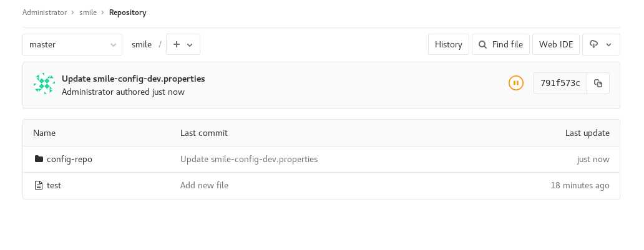Click the test file document icon

[x=39, y=185]
